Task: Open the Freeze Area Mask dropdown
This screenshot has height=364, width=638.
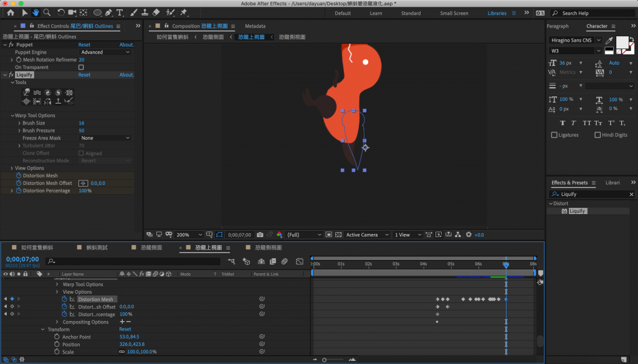Action: [105, 138]
